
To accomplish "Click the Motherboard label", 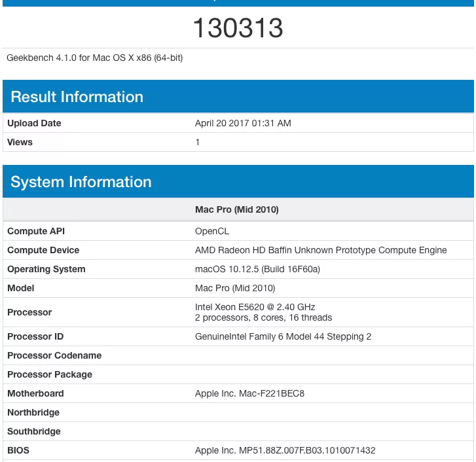I will 35,393.
